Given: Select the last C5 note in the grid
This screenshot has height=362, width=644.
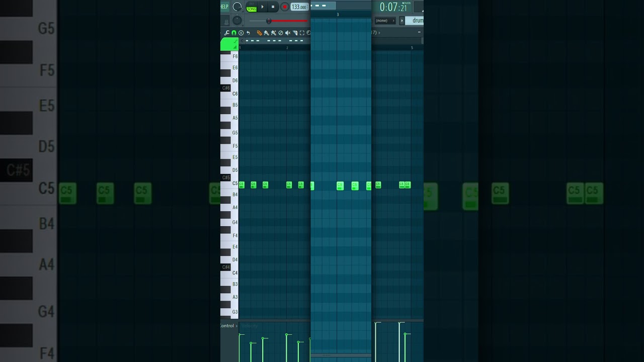Looking at the screenshot, I should [408, 185].
